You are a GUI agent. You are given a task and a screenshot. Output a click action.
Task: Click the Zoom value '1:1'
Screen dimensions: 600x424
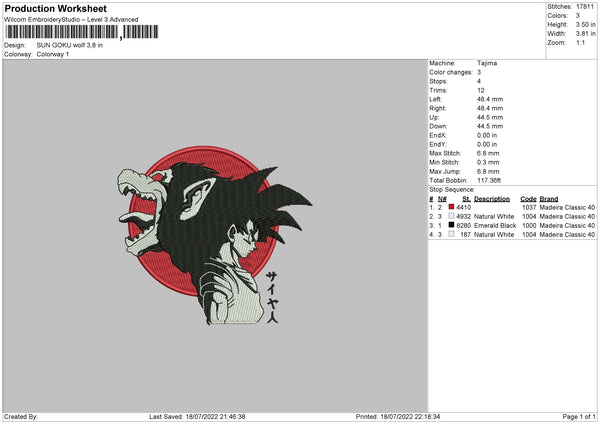(580, 43)
